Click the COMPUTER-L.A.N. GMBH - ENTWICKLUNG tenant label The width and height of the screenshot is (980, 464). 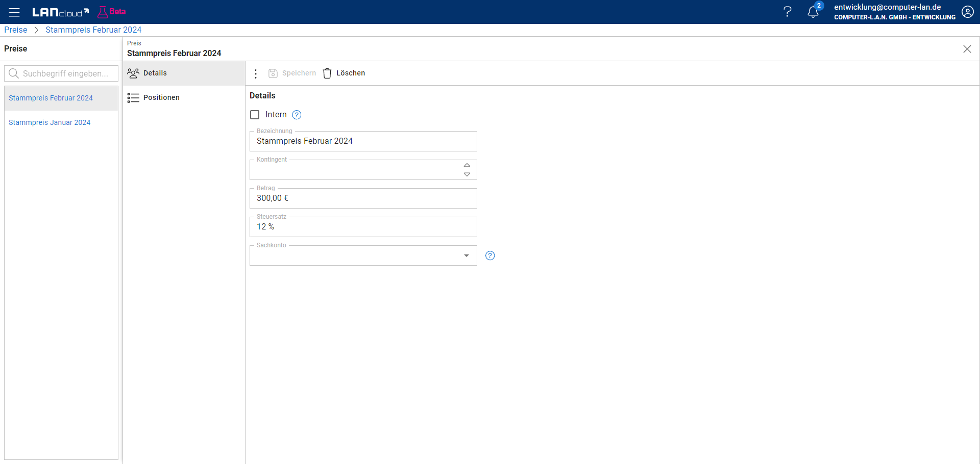(x=895, y=17)
